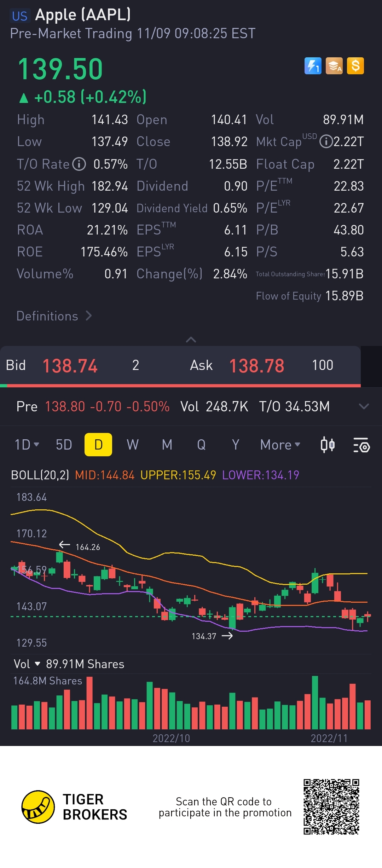Tap Low value 137.49
382x868 pixels.
click(x=110, y=142)
